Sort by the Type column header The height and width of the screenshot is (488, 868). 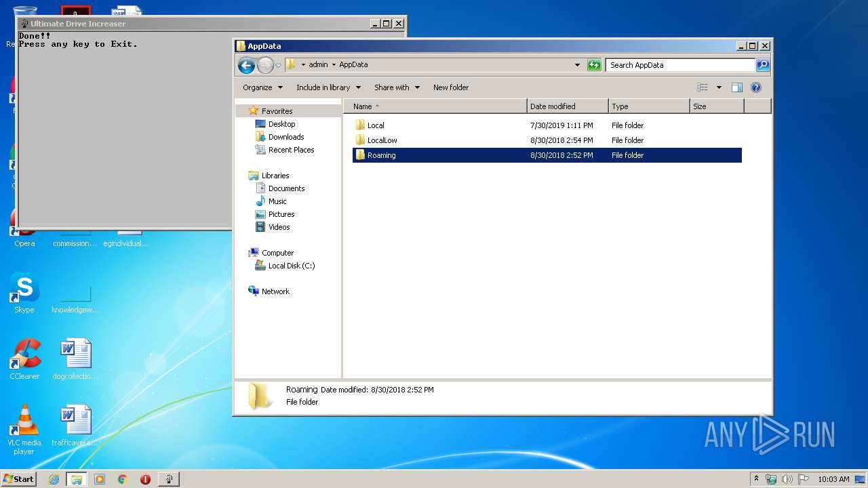[649, 106]
